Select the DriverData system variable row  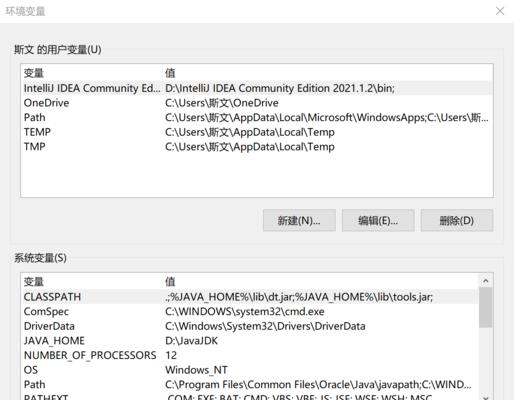tap(250, 326)
